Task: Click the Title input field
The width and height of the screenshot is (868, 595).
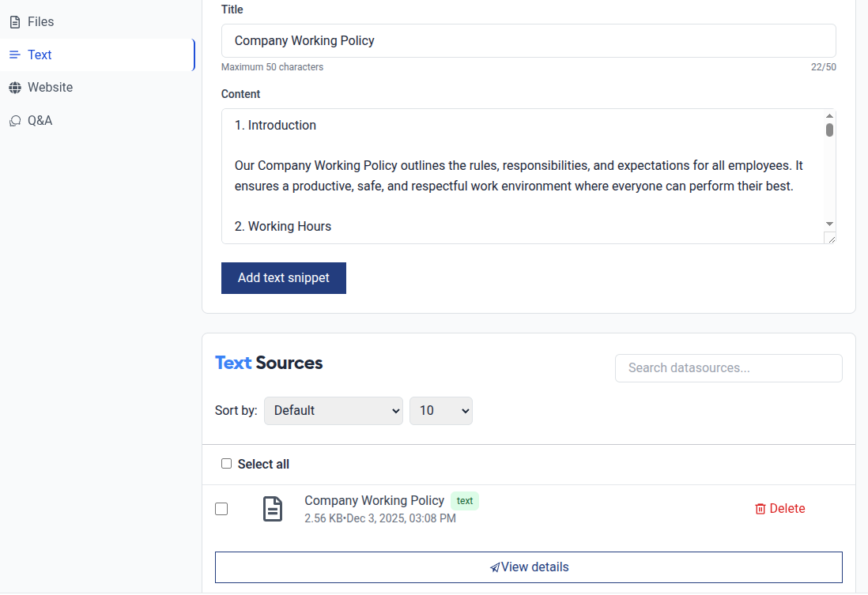Action: pyautogui.click(x=529, y=40)
